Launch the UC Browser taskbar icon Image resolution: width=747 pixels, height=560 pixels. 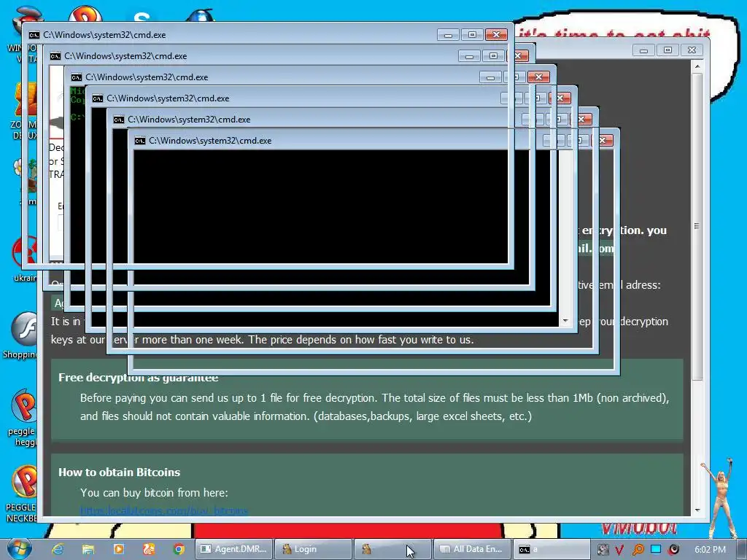(x=149, y=549)
